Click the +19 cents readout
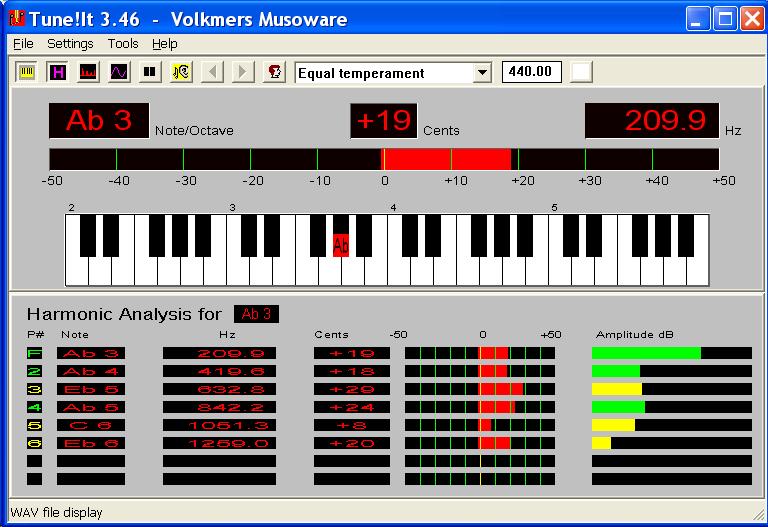This screenshot has width=768, height=527. (x=384, y=120)
